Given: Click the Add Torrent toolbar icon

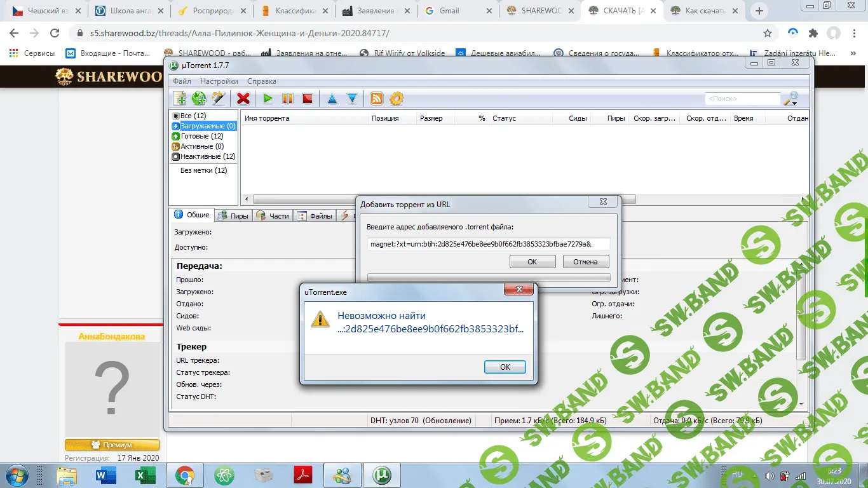Looking at the screenshot, I should coord(180,98).
